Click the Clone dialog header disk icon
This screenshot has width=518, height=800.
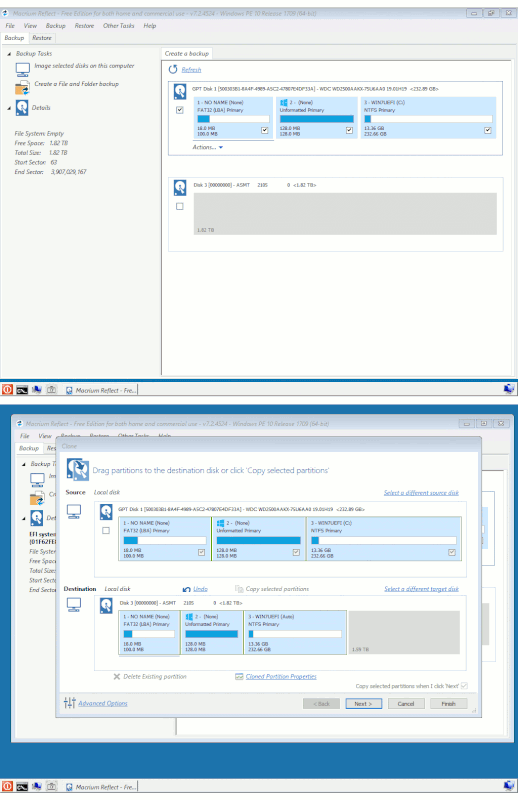78,469
